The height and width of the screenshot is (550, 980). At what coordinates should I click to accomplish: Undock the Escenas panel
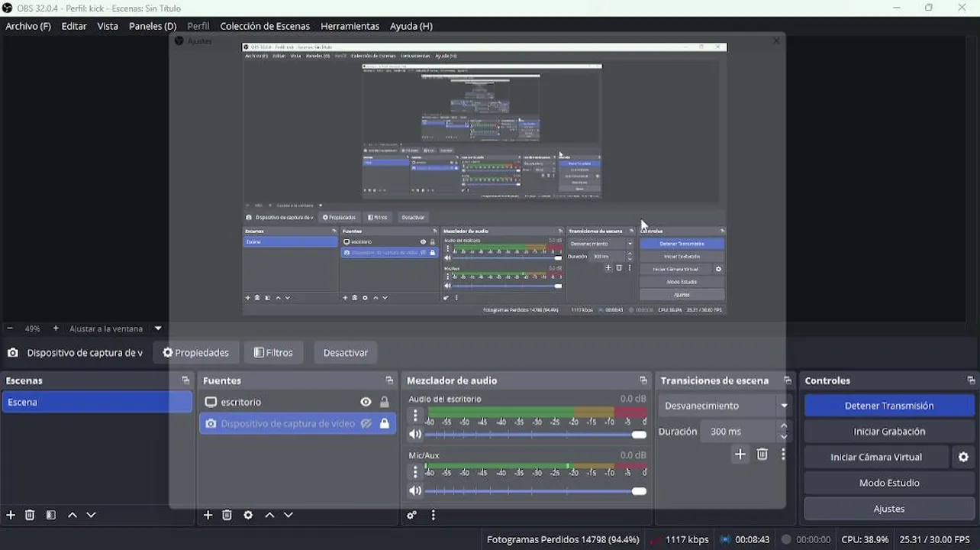(x=185, y=380)
